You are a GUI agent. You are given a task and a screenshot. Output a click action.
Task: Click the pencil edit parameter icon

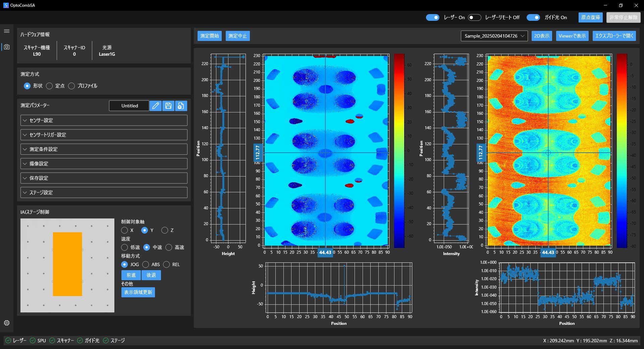tap(155, 106)
